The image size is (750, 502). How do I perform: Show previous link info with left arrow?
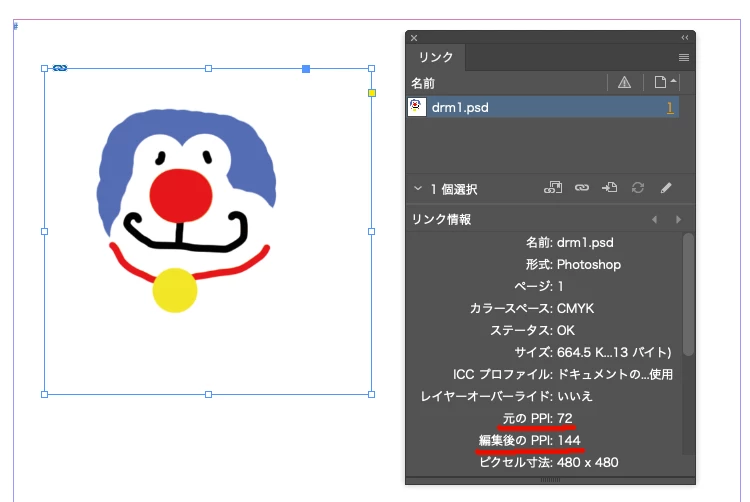pos(654,219)
